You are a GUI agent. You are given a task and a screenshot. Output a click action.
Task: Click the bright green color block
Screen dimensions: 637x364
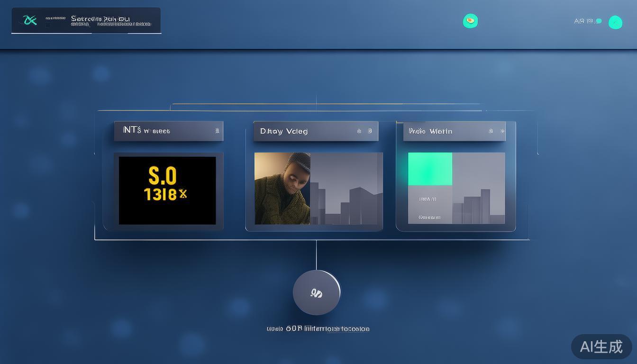[x=430, y=169]
